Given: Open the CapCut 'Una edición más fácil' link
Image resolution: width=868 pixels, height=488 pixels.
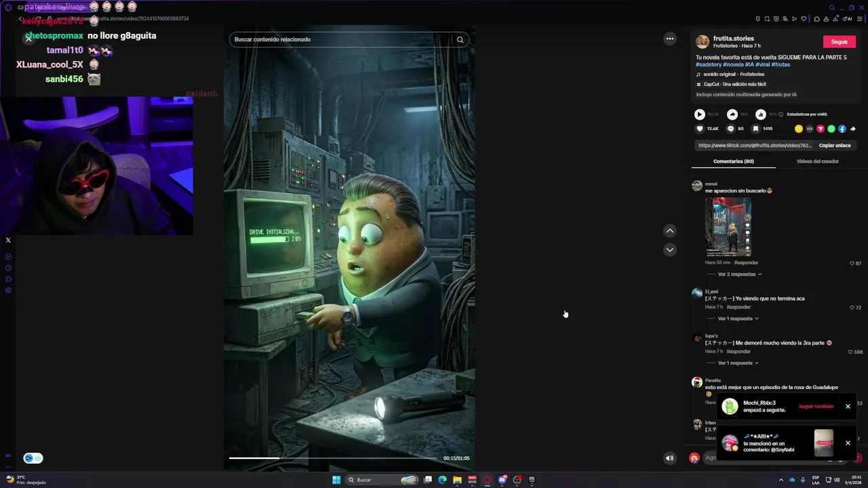Looking at the screenshot, I should [734, 85].
